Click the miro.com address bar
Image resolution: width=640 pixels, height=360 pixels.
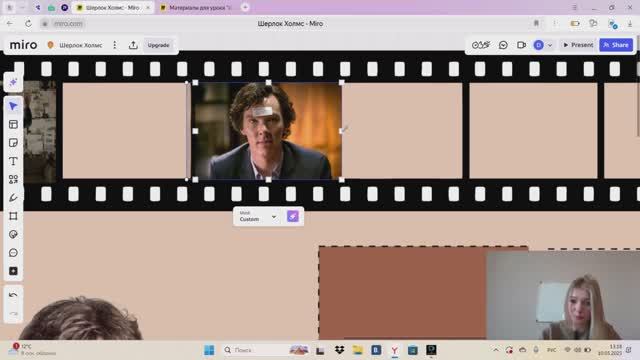coord(68,24)
